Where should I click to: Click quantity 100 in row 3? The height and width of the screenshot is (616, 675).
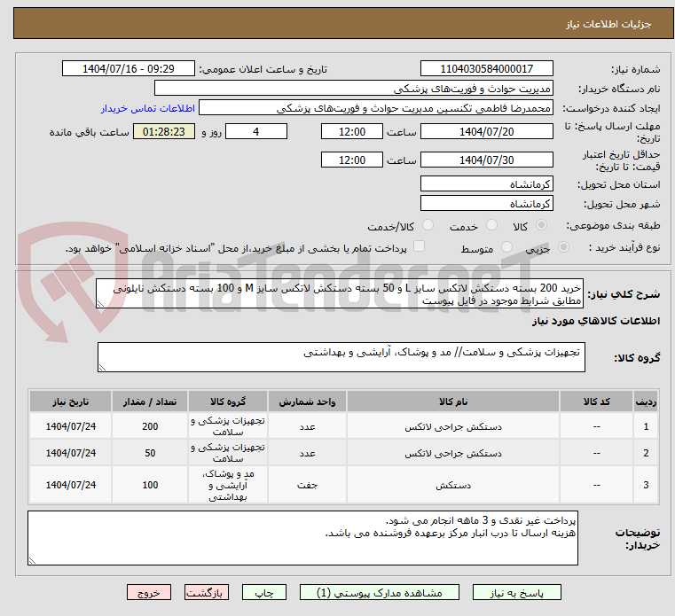(150, 485)
